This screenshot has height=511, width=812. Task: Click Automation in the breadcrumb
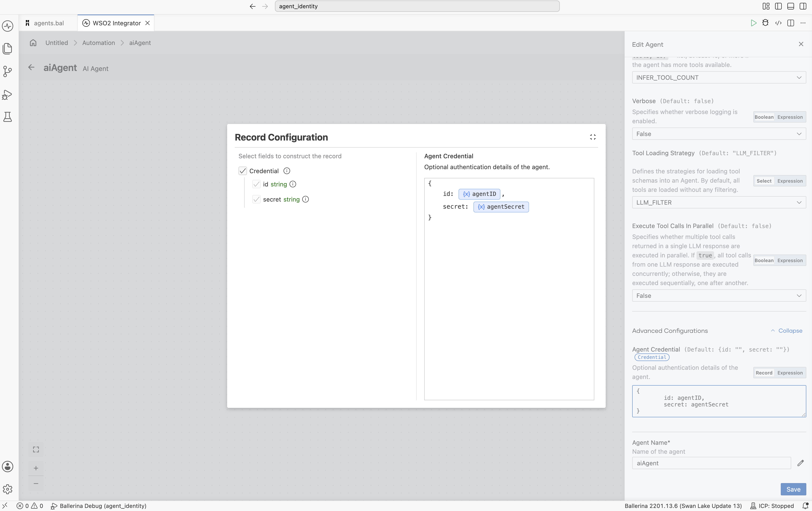[x=98, y=43]
